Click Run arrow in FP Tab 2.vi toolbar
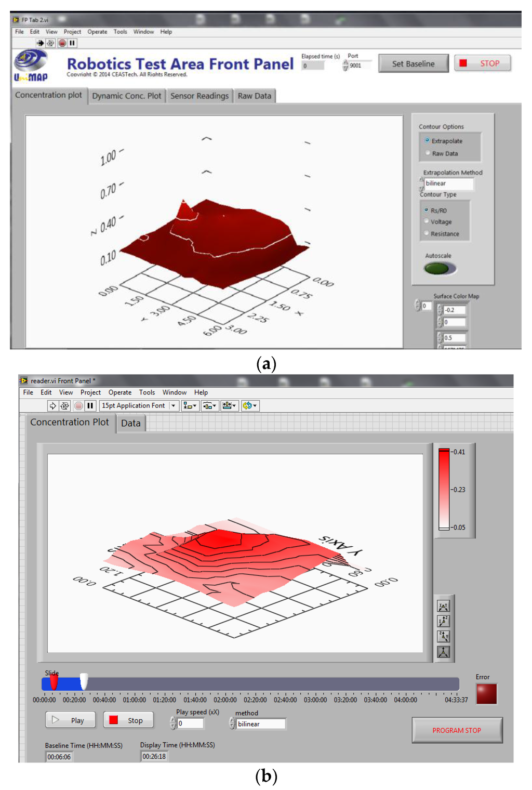Image resolution: width=532 pixels, height=790 pixels. click(40, 43)
